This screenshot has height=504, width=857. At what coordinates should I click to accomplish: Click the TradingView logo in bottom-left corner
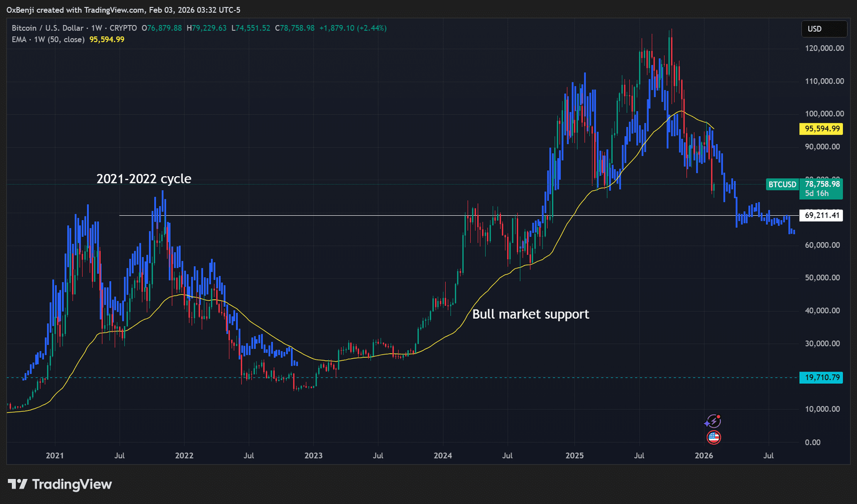click(x=59, y=484)
